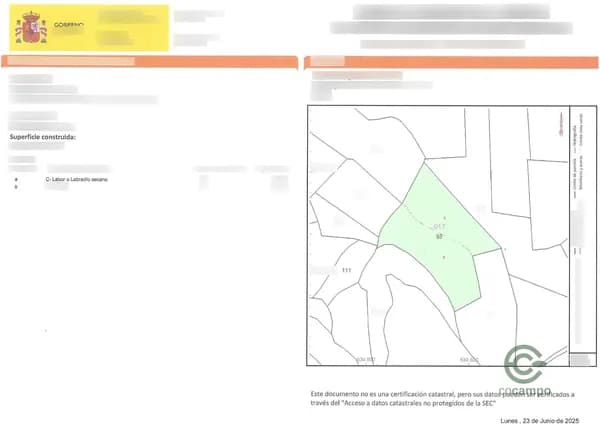
Task: Click the 'b' subparcel row marker
Action: tap(15, 186)
